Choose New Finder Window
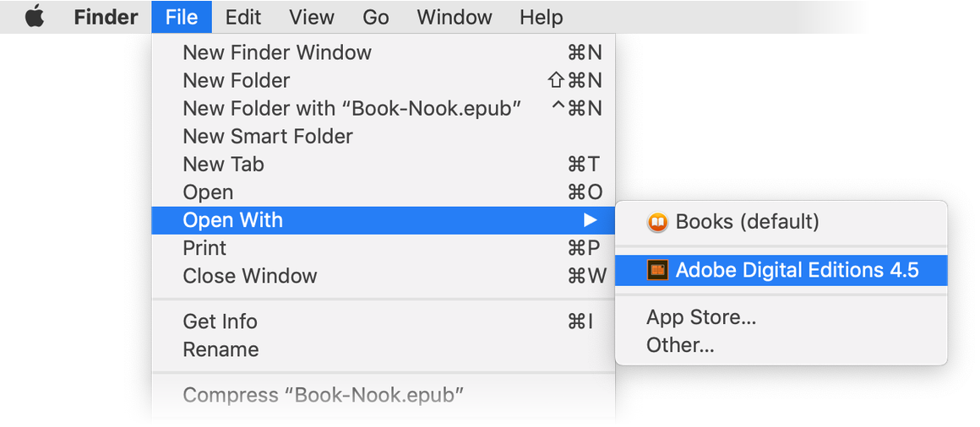The image size is (980, 427). click(384, 53)
